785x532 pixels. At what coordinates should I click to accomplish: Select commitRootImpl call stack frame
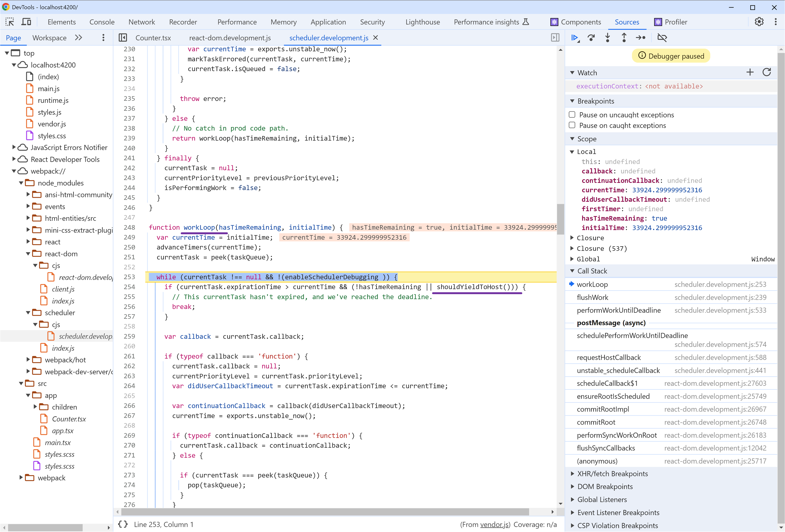tap(671, 409)
